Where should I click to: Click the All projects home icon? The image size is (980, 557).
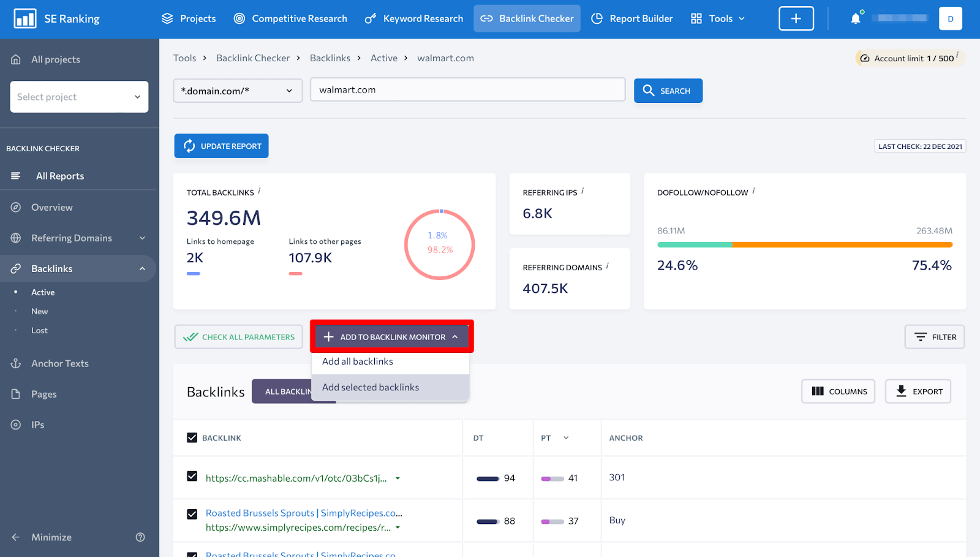pyautogui.click(x=16, y=59)
